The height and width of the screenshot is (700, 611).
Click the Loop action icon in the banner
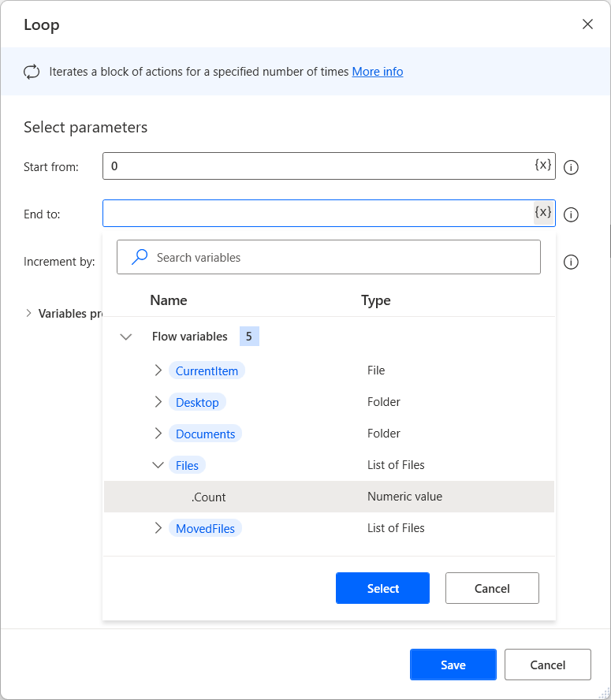[32, 71]
